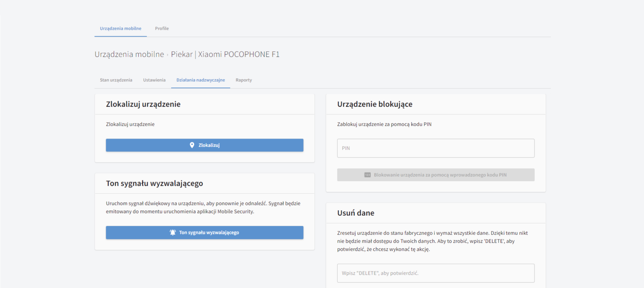
Task: Open the Urządzenia mobilne top tab
Action: tap(120, 28)
